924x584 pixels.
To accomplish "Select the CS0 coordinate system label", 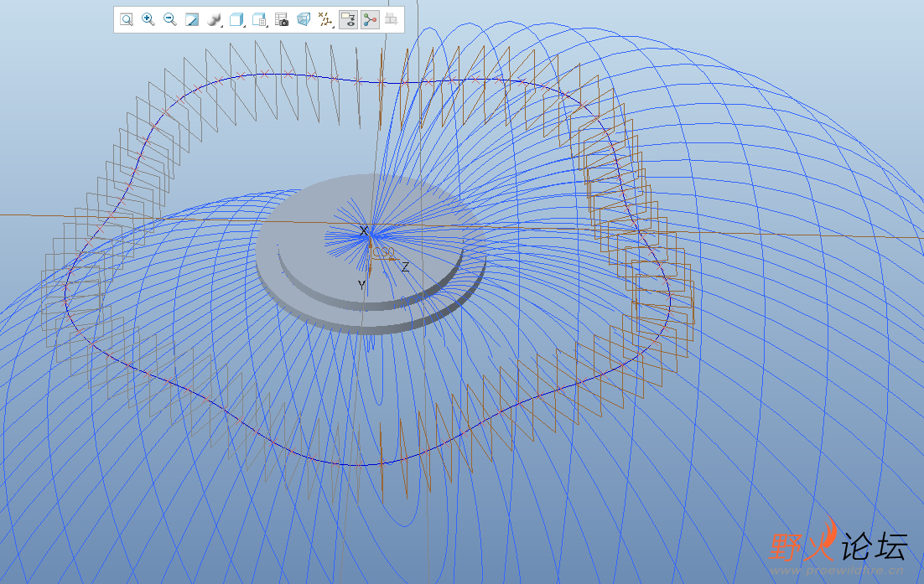I will (x=384, y=252).
